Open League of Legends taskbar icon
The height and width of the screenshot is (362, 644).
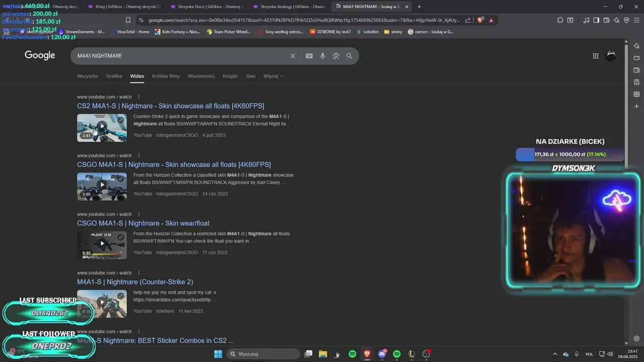coord(412,354)
